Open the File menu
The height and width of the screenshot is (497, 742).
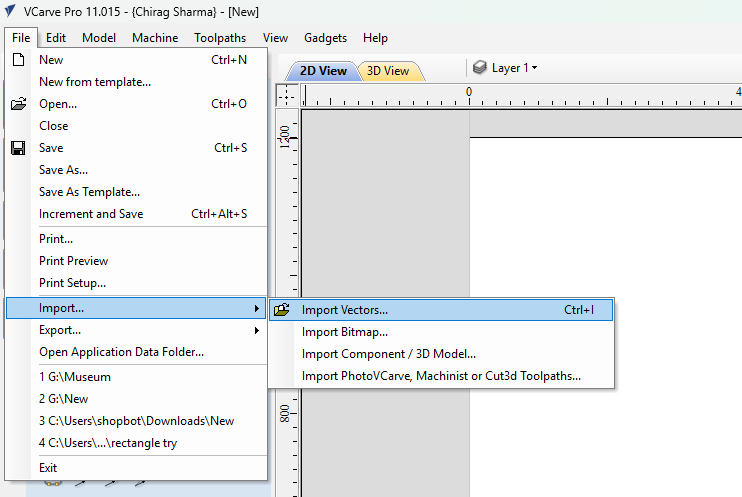[x=21, y=38]
